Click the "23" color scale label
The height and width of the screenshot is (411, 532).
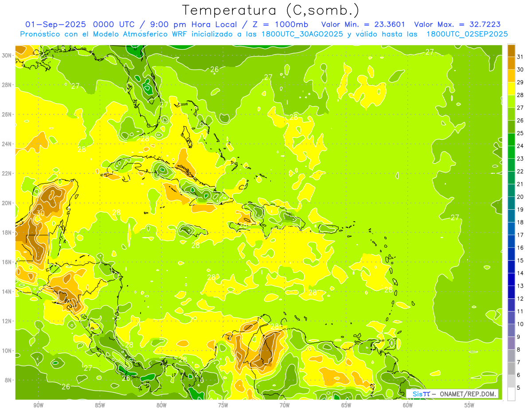coord(520,159)
